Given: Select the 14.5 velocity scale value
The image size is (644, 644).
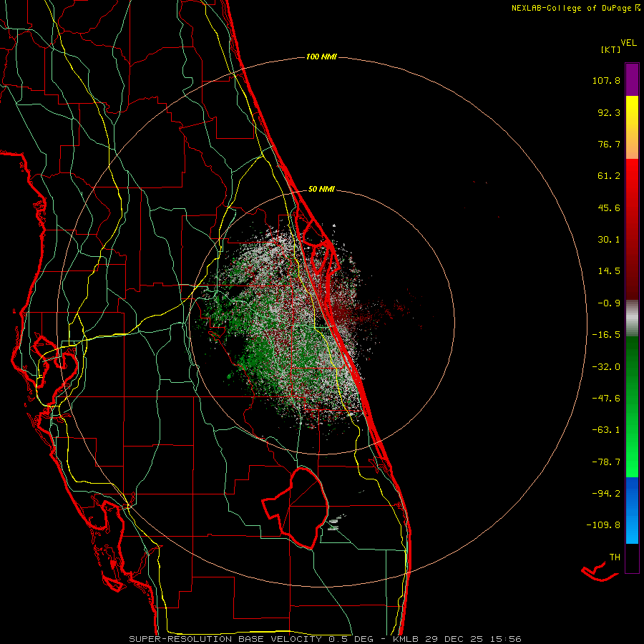Looking at the screenshot, I should tap(609, 271).
